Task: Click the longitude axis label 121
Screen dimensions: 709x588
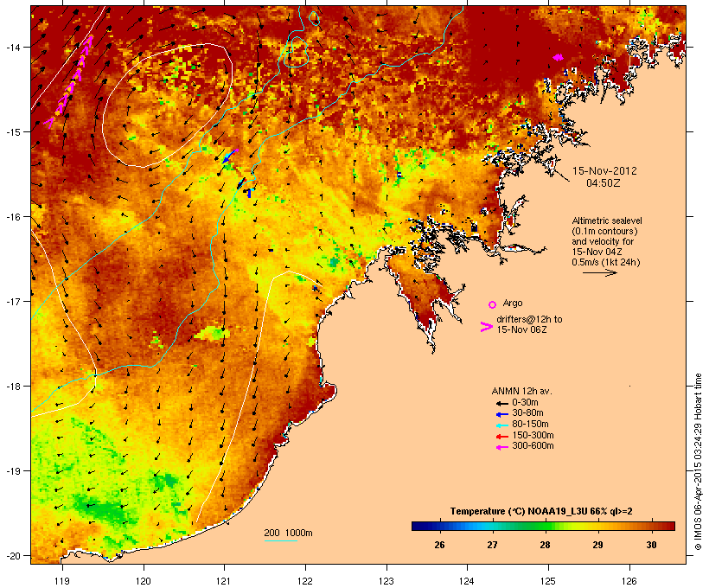Action: click(x=224, y=581)
